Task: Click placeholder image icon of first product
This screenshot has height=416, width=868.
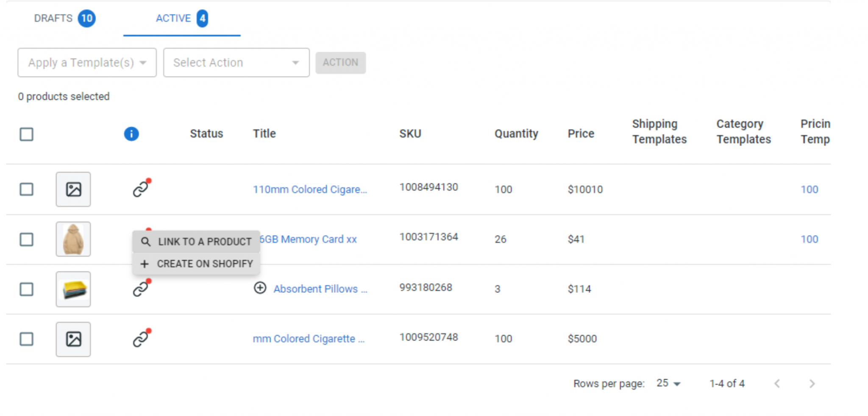Action: click(x=73, y=189)
